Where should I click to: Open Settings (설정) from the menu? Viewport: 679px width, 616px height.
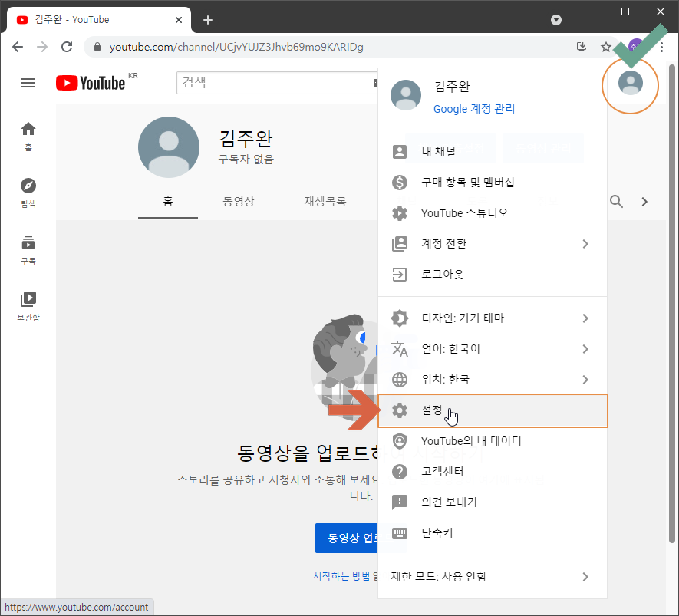pos(493,410)
